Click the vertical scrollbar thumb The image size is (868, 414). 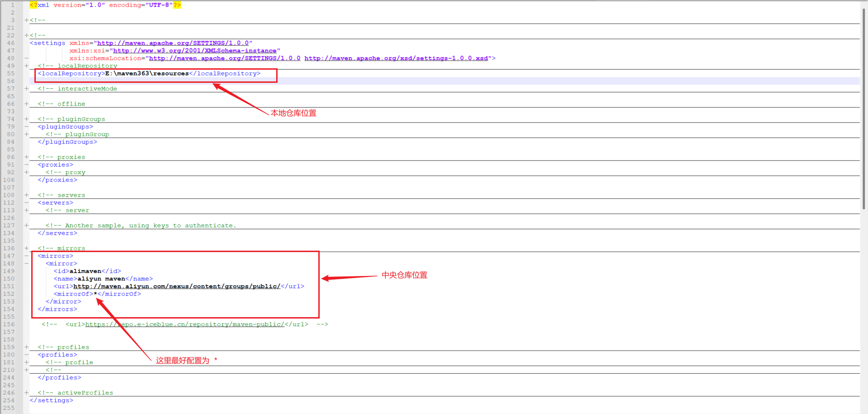tap(864, 109)
